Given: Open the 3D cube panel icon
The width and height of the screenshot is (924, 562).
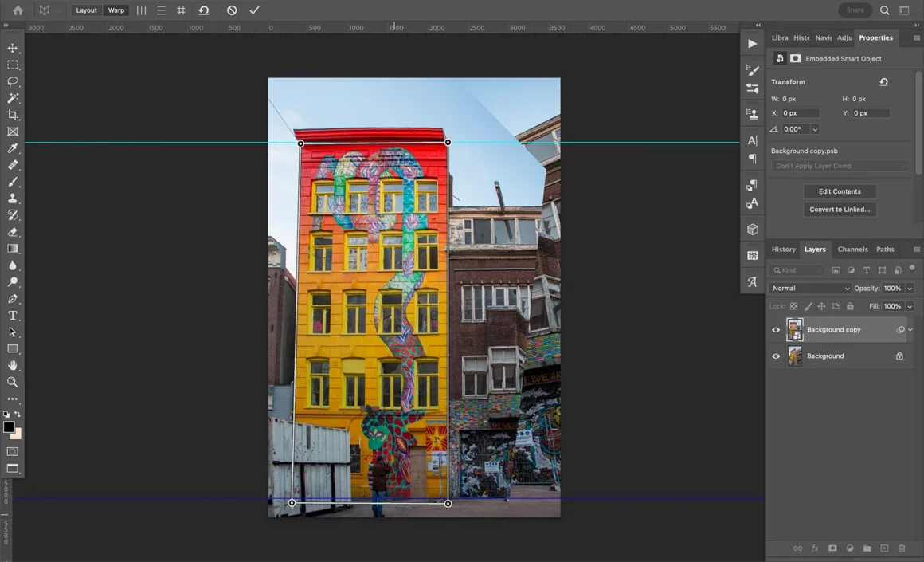Looking at the screenshot, I should click(x=753, y=230).
